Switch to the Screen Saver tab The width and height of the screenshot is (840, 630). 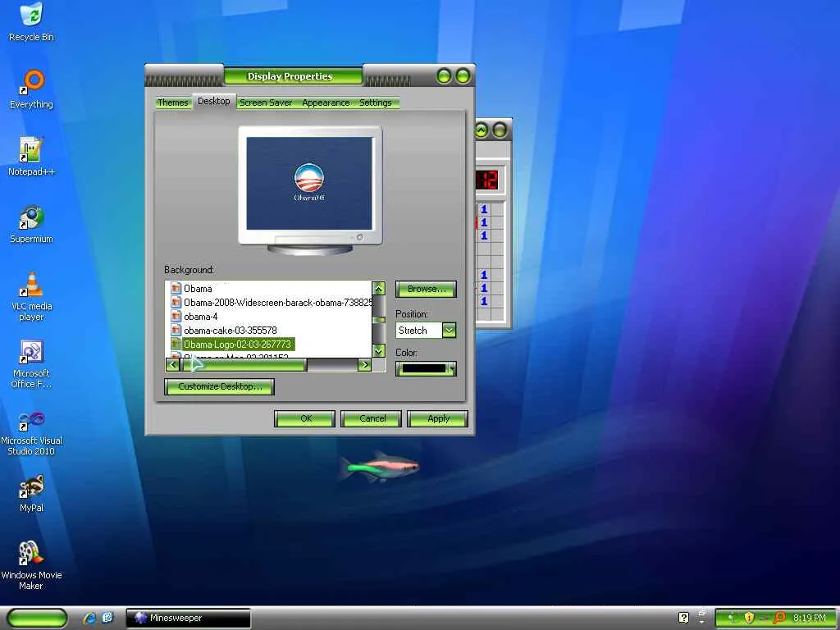(267, 103)
